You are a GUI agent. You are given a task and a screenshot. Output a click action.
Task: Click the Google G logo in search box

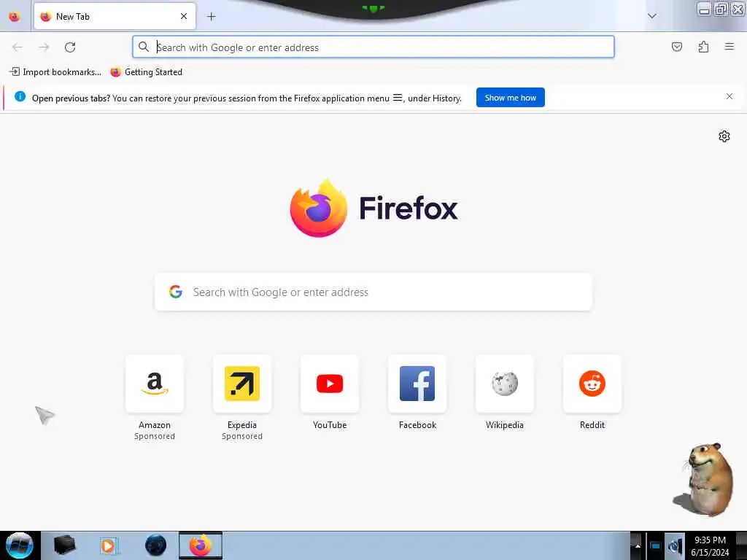pos(176,292)
